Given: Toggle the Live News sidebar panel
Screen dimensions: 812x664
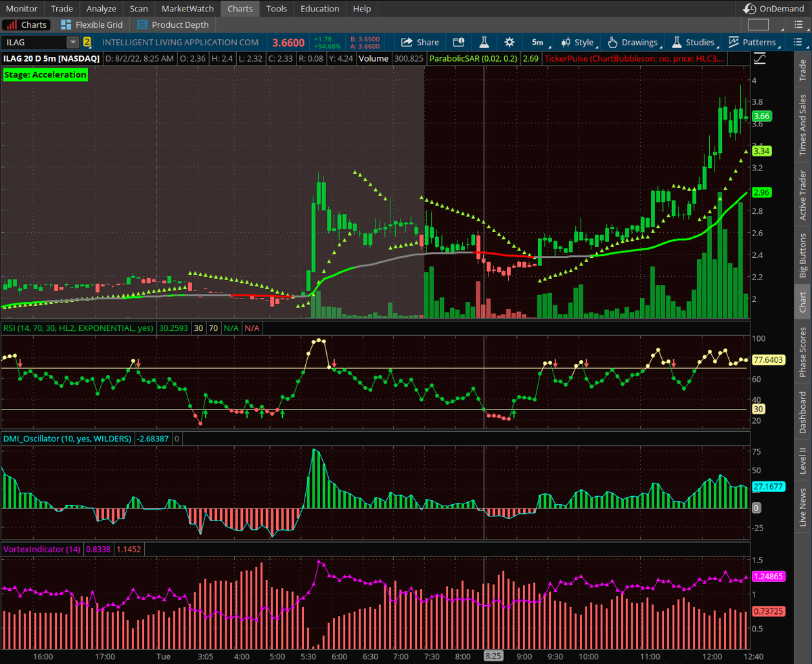Looking at the screenshot, I should point(803,506).
